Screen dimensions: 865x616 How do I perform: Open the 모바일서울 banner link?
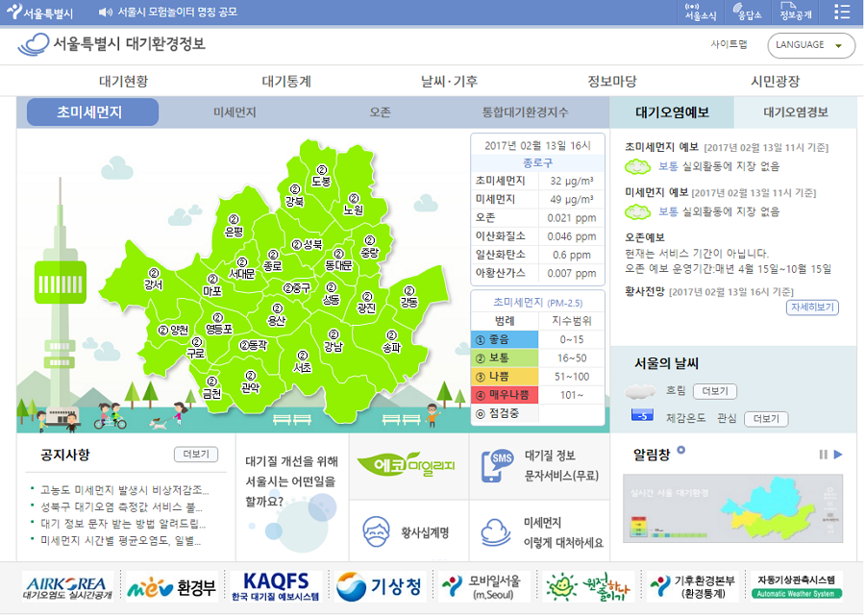coord(483,587)
